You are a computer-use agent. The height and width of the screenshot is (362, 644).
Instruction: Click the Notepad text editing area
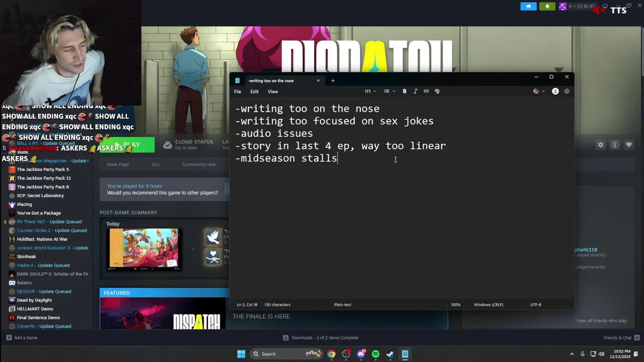pos(401,199)
